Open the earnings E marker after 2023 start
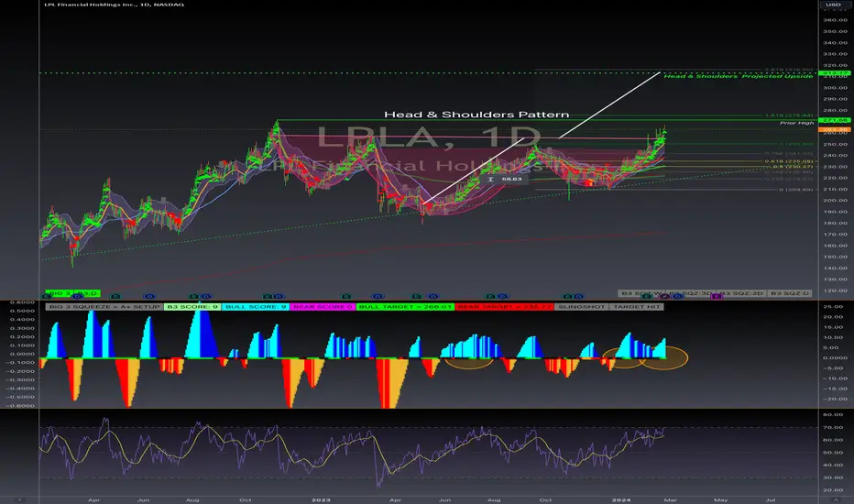Screen dimensions: 854x504 [x=345, y=296]
